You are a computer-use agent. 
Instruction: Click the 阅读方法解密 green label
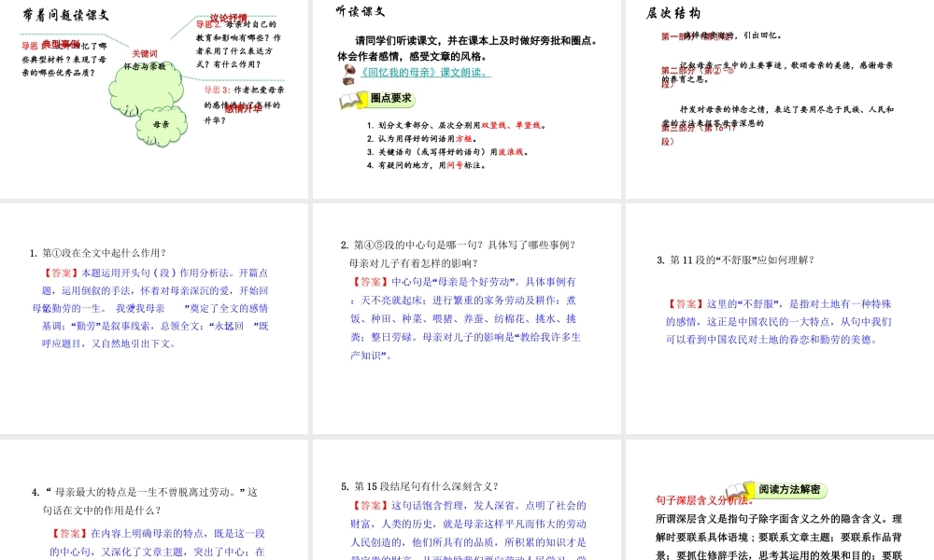point(790,490)
